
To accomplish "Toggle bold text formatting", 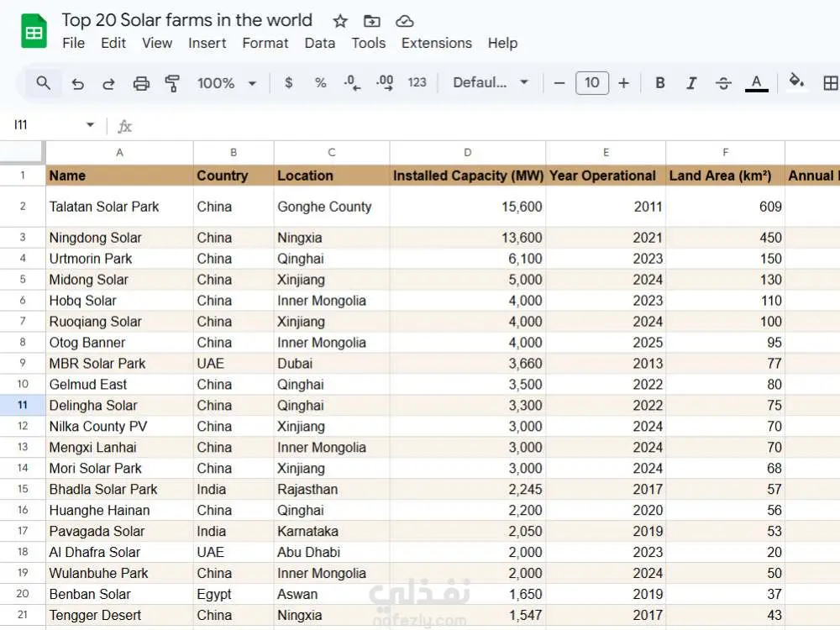I will point(660,83).
